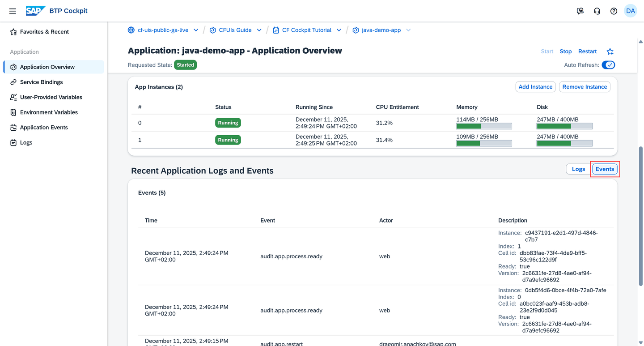The image size is (644, 346).
Task: Click the CFUIs Guide breadcrumb link
Action: click(235, 30)
